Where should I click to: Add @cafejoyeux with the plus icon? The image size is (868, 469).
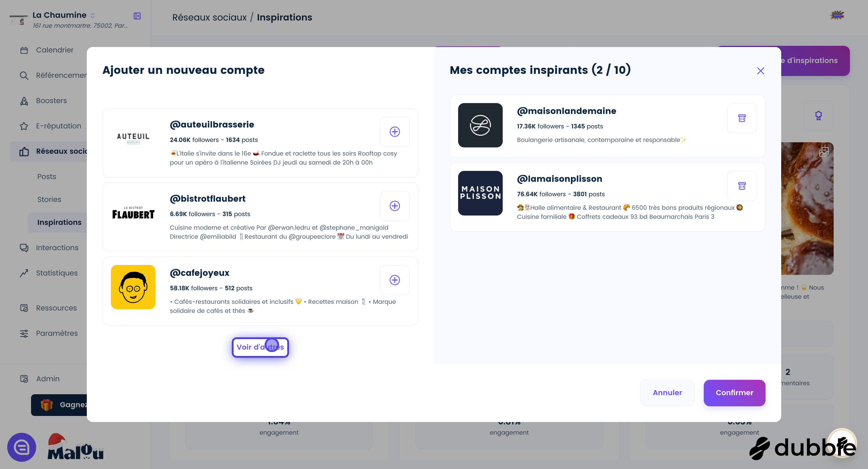395,280
